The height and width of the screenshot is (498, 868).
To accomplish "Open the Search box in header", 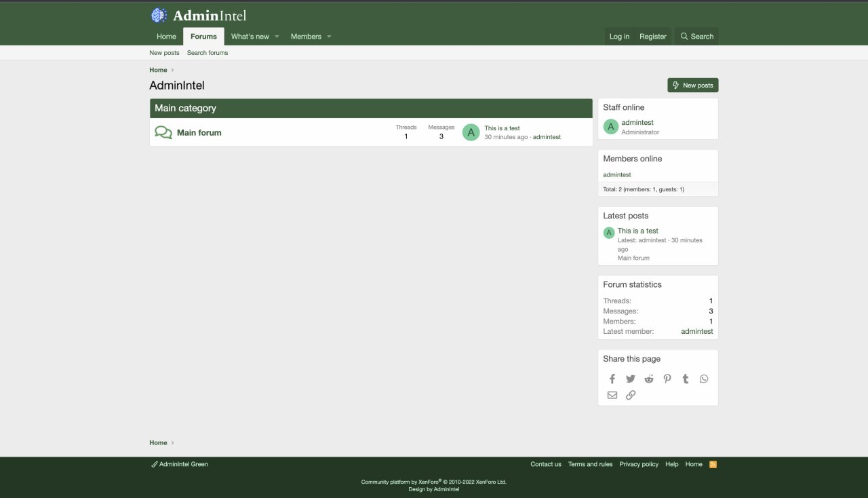I will point(696,37).
